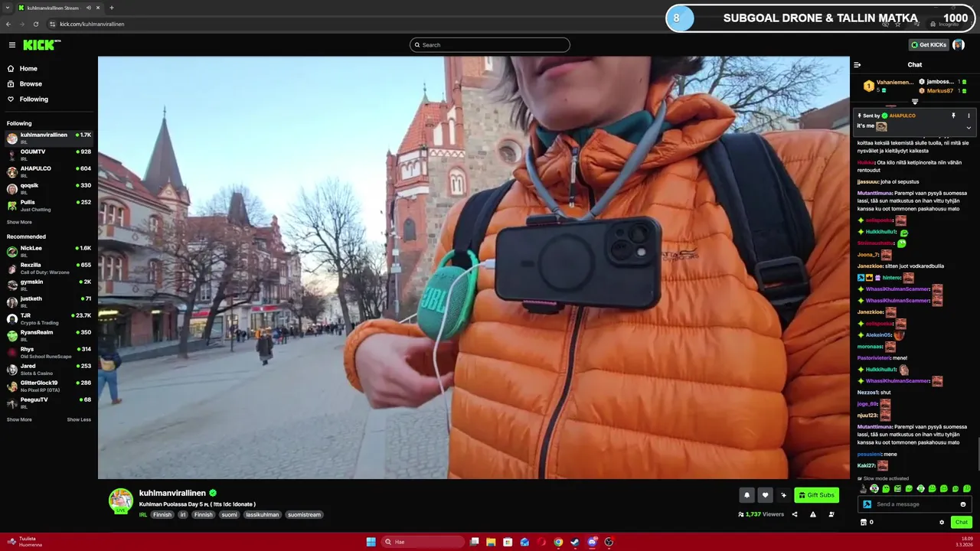Open kuhlmanvirallinen streamer avatar
Viewport: 980px width, 551px height.
[x=121, y=500]
